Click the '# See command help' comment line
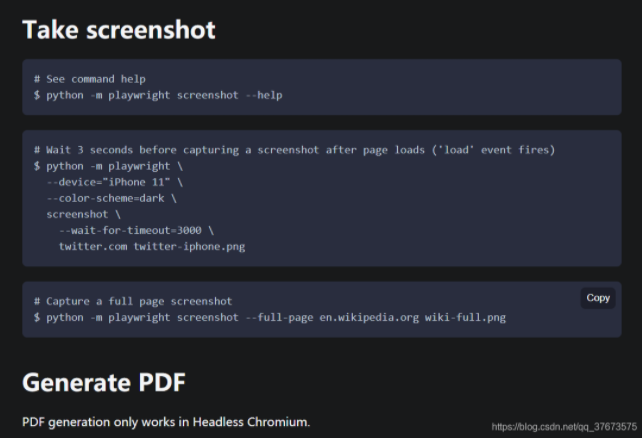Viewport: 642px width, 438px height. (x=90, y=79)
